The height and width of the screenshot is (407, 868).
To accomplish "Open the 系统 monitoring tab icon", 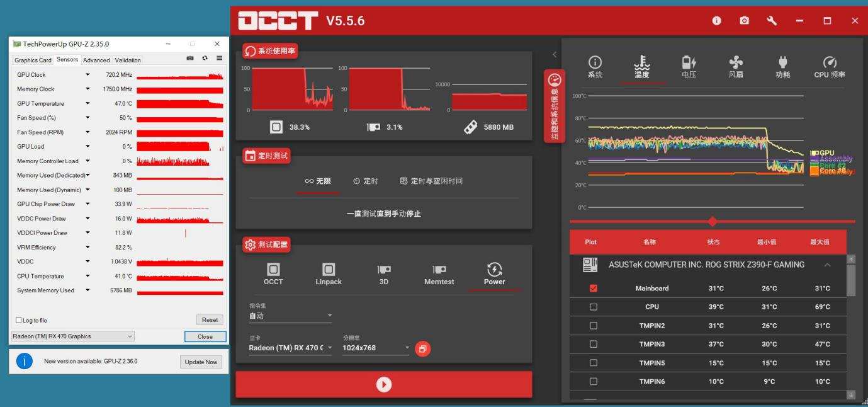I will [595, 62].
